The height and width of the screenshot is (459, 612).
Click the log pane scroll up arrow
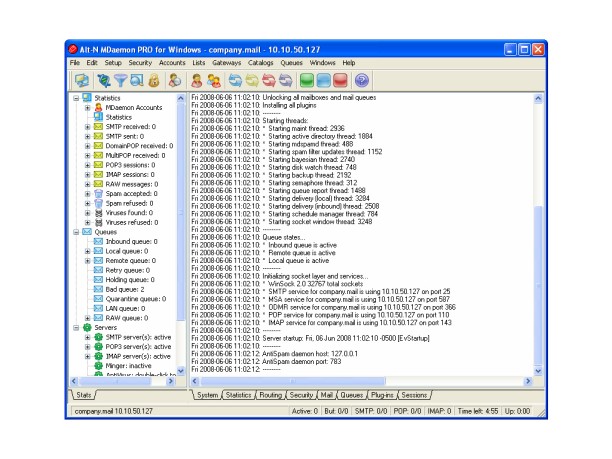click(x=538, y=98)
